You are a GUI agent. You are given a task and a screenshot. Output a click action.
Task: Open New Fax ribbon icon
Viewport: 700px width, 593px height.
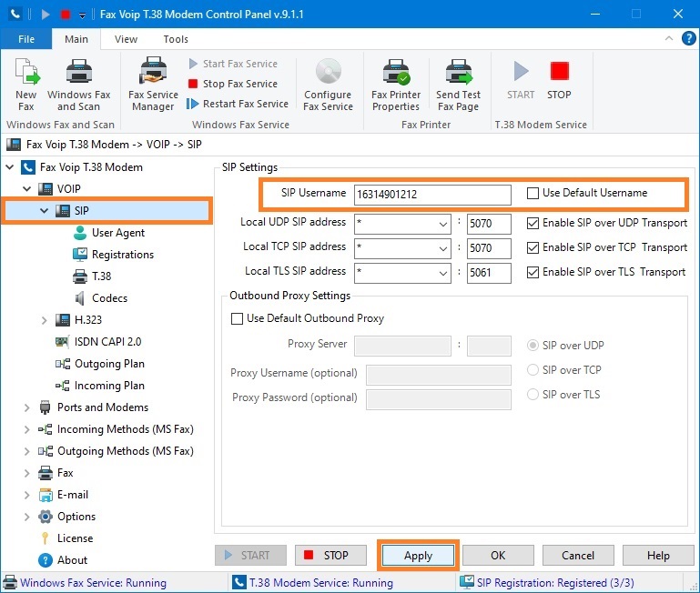click(x=26, y=84)
